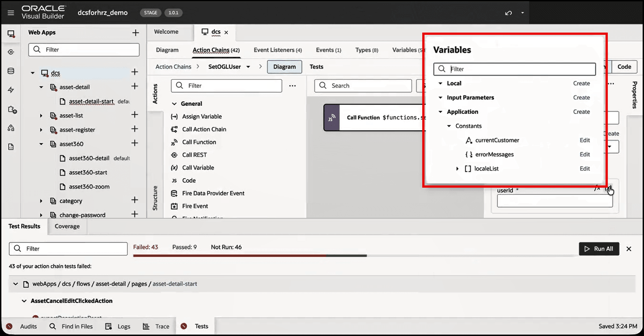
Task: Collapse the asset-detail tree node
Action: 41,87
